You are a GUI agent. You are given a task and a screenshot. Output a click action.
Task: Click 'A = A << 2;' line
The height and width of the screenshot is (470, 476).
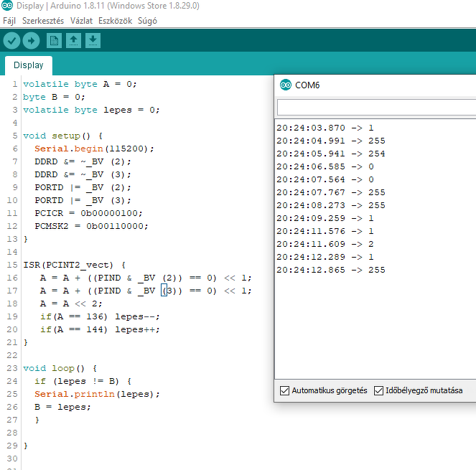coord(71,304)
